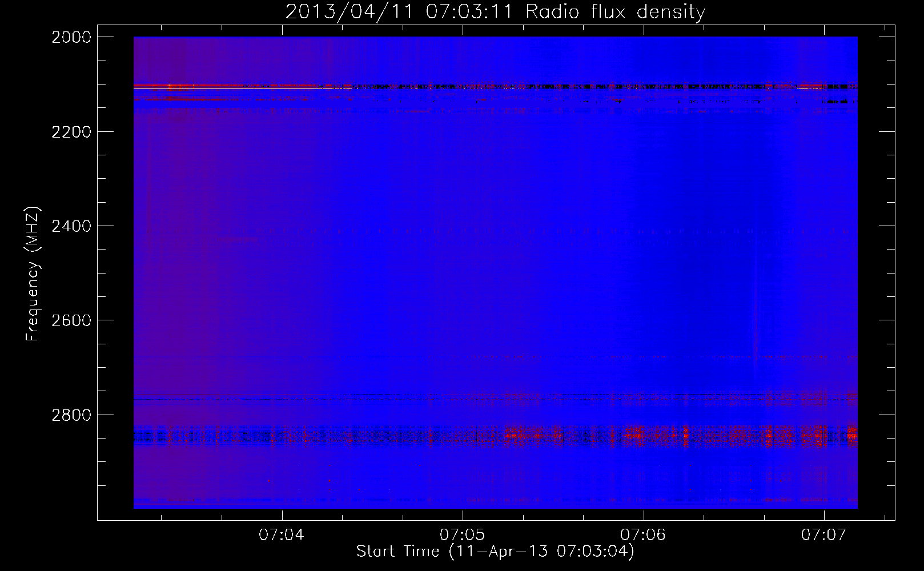
Task: Click the 2600 frequency tick label
Action: point(71,320)
